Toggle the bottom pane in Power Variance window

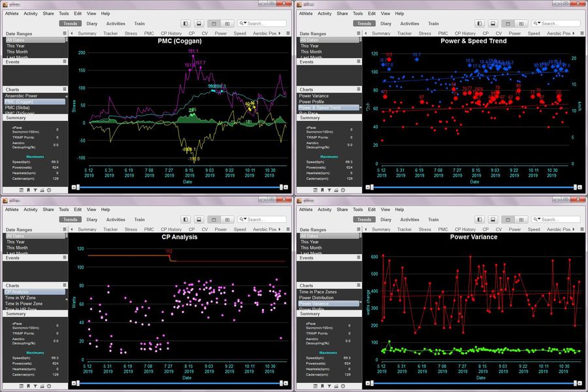click(x=493, y=220)
